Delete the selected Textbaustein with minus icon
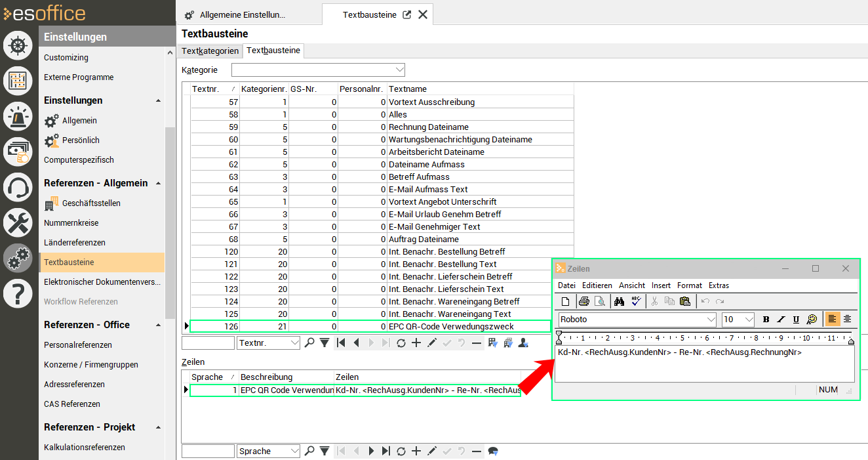Screen dimensions: 868x460 (477, 343)
